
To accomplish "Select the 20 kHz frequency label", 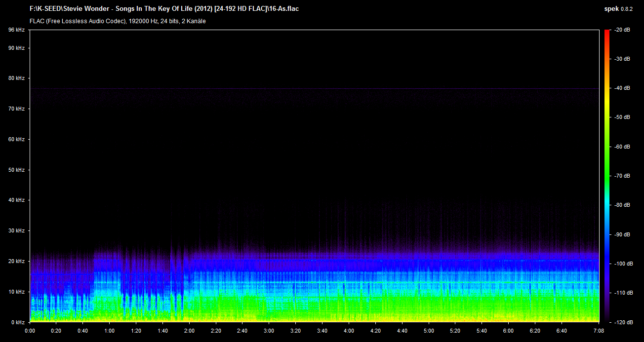I will coord(16,261).
